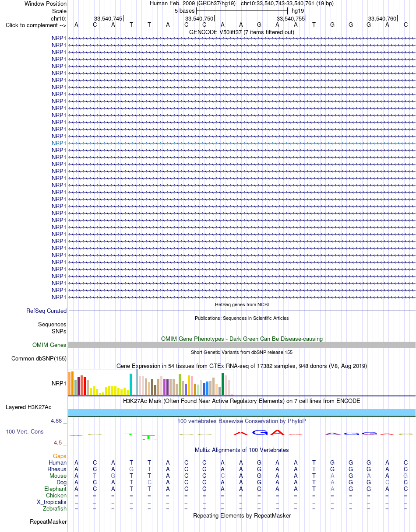Select the Human alignment row label
The height and width of the screenshot is (532, 416).
coord(58,462)
